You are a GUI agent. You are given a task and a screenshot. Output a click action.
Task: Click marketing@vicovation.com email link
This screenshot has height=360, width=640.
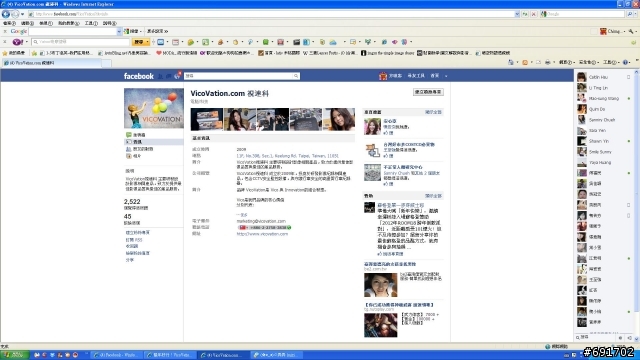coord(261,221)
